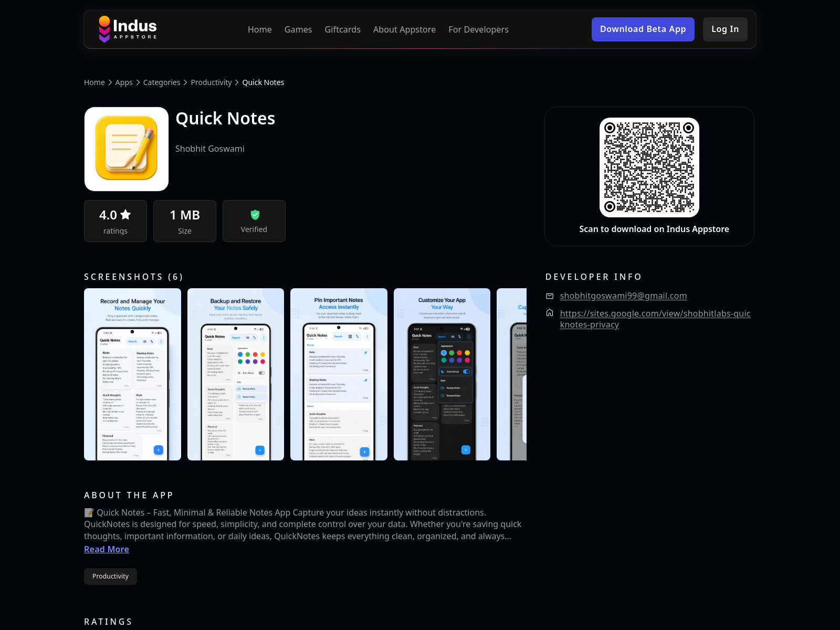Image resolution: width=840 pixels, height=630 pixels.
Task: Click the DEVELOPER INFO heading
Action: (x=594, y=277)
